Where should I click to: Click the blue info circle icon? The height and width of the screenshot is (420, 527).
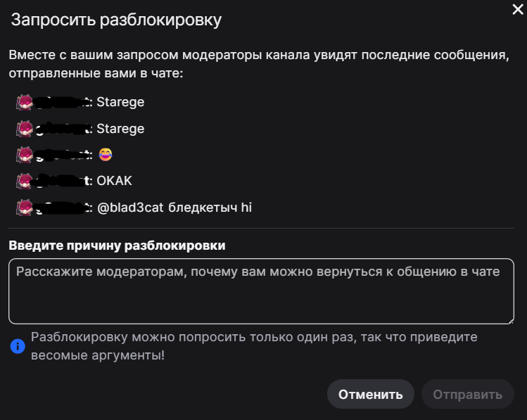[18, 346]
